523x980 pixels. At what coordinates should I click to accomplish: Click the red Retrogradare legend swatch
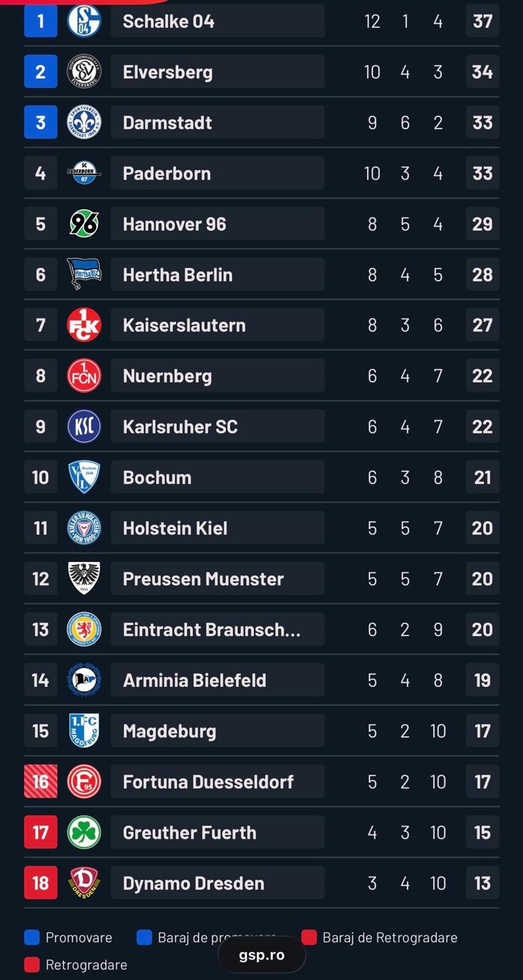(32, 965)
